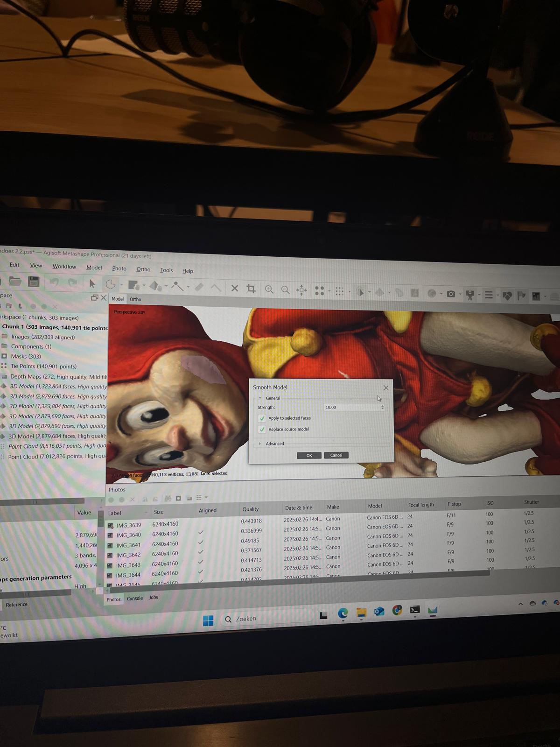Click the Crop Selection icon
Viewport: 560px width, 747px height.
(x=251, y=289)
